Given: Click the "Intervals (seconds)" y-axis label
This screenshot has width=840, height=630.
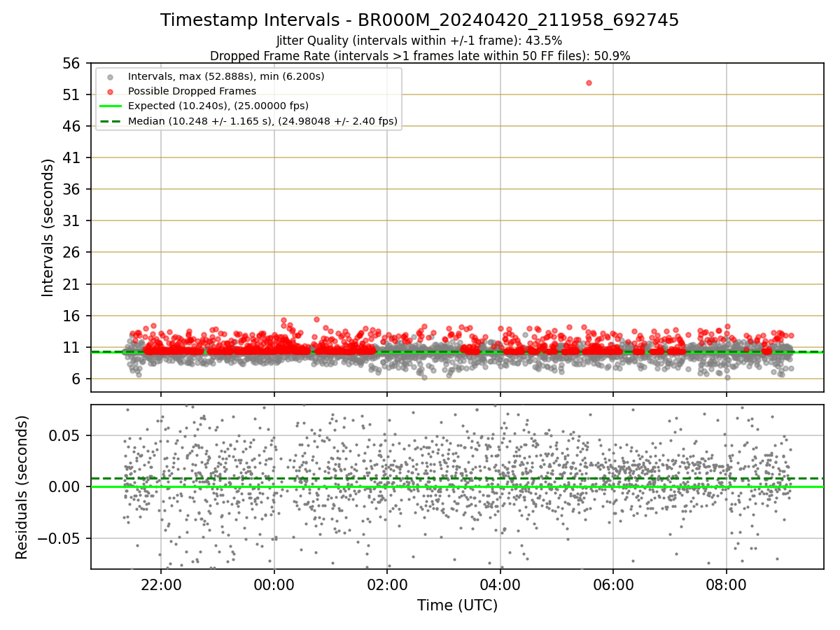Looking at the screenshot, I should tap(48, 227).
